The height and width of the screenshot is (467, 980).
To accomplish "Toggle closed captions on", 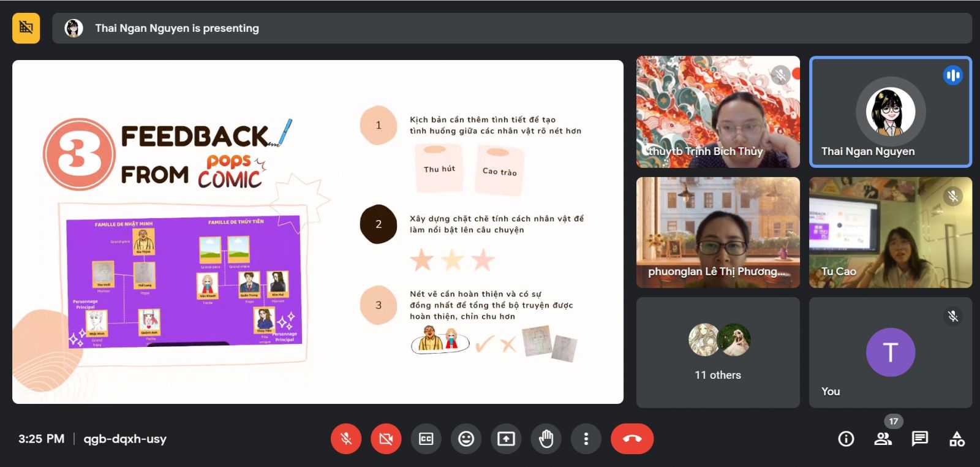I will point(426,439).
